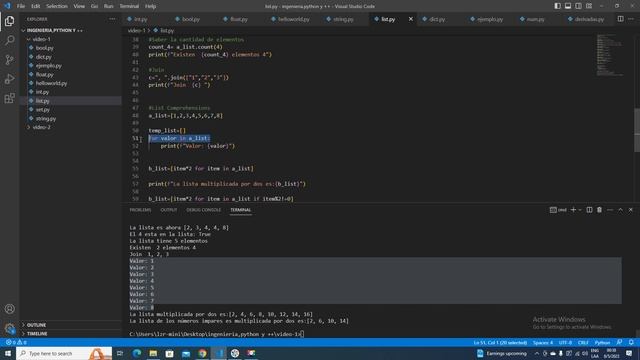Expand the OUTLINE section
The image size is (640, 360).
[x=36, y=325]
